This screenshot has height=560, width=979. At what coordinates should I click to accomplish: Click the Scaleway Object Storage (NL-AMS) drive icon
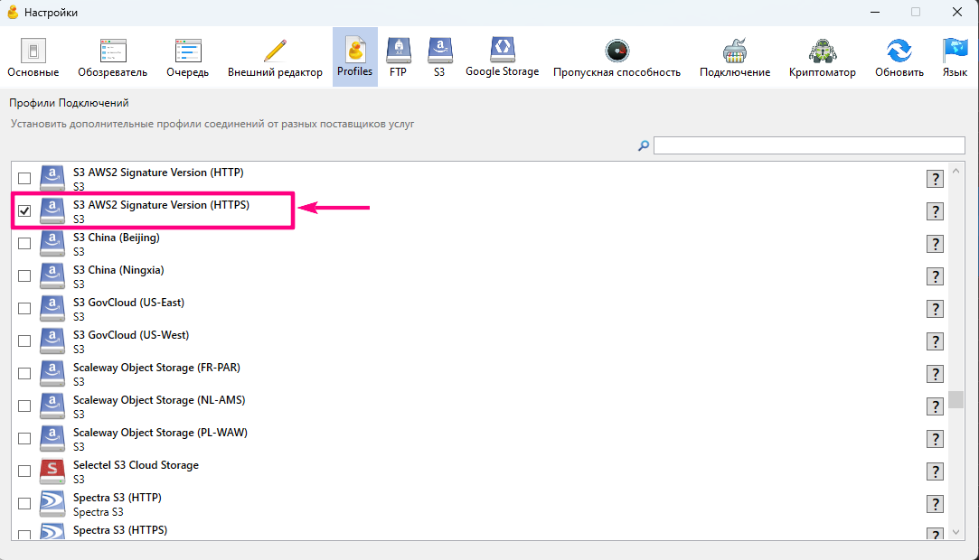click(x=52, y=406)
